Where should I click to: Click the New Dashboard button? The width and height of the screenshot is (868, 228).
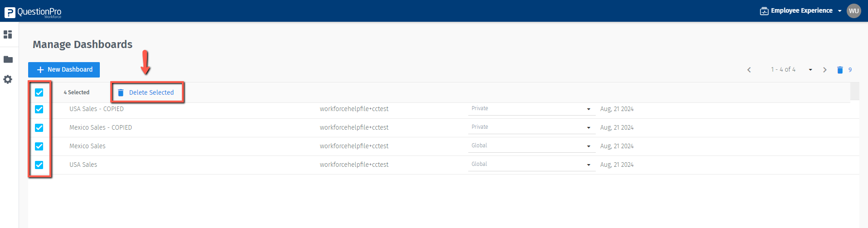pos(64,70)
